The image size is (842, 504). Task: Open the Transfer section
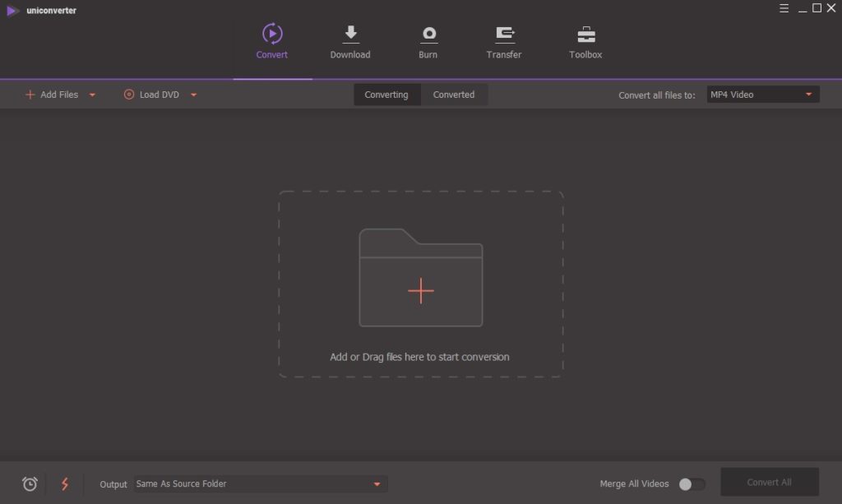504,41
